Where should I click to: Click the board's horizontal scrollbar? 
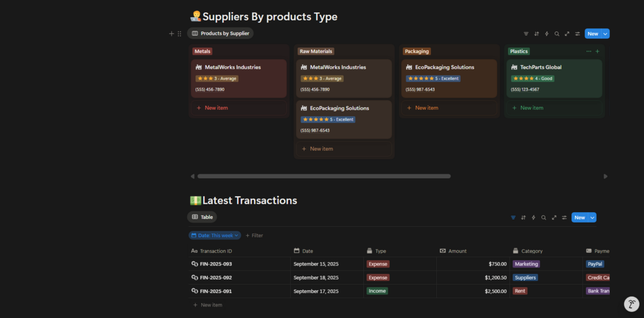[324, 176]
